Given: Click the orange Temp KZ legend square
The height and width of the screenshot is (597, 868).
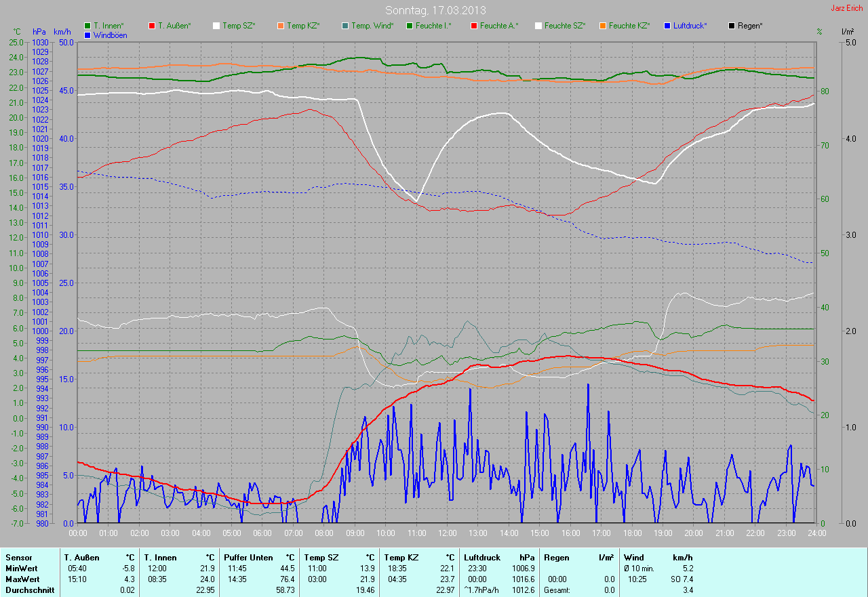Looking at the screenshot, I should click(x=281, y=26).
